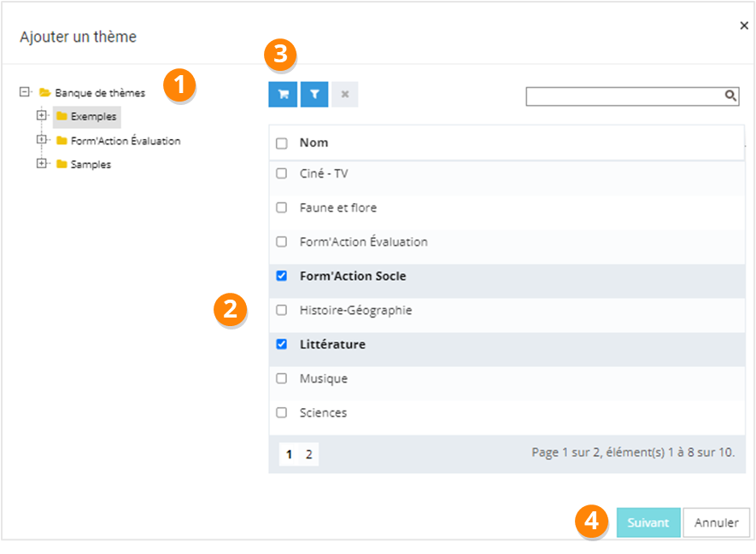Screen dimensions: 756x554
Task: Click the magnifying glass search icon
Action: pyautogui.click(x=731, y=96)
